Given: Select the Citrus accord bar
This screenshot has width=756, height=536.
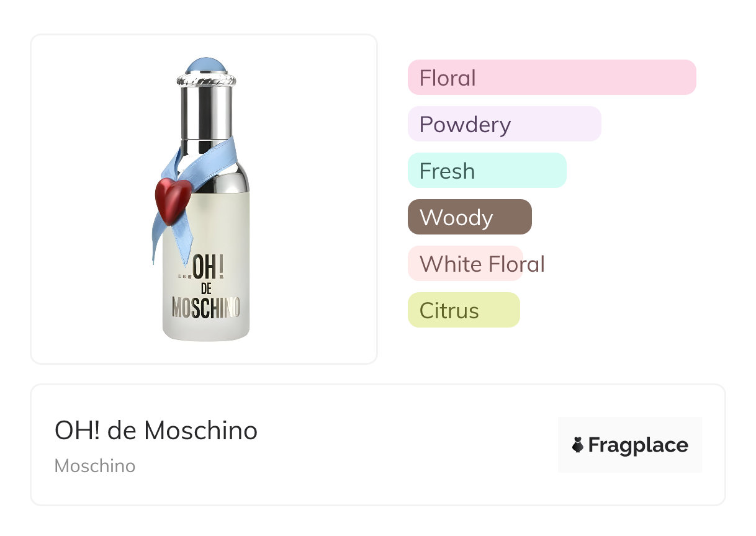Looking at the screenshot, I should pos(463,310).
